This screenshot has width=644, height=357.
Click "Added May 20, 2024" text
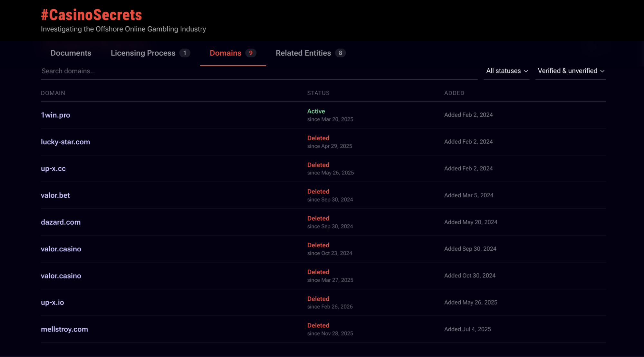pos(471,222)
